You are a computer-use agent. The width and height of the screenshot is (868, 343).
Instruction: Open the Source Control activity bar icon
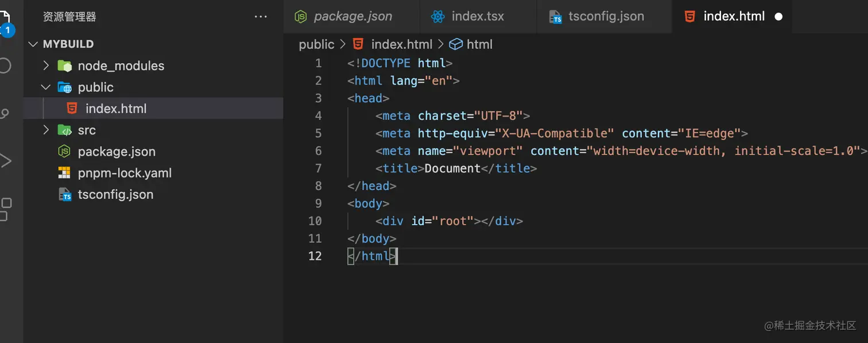click(5, 114)
